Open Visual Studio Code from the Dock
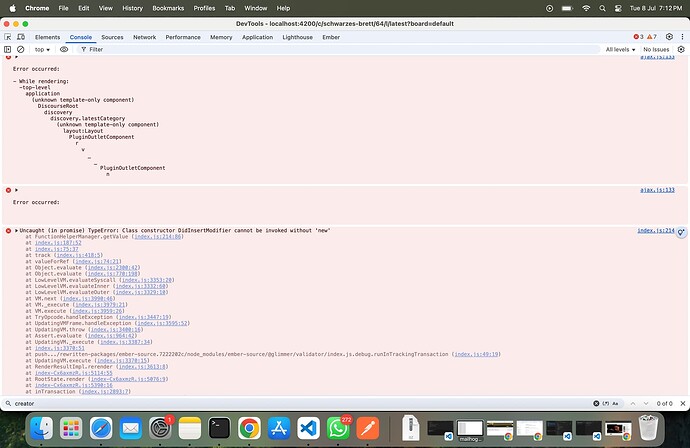Viewport: 690px width, 448px height. click(x=308, y=428)
